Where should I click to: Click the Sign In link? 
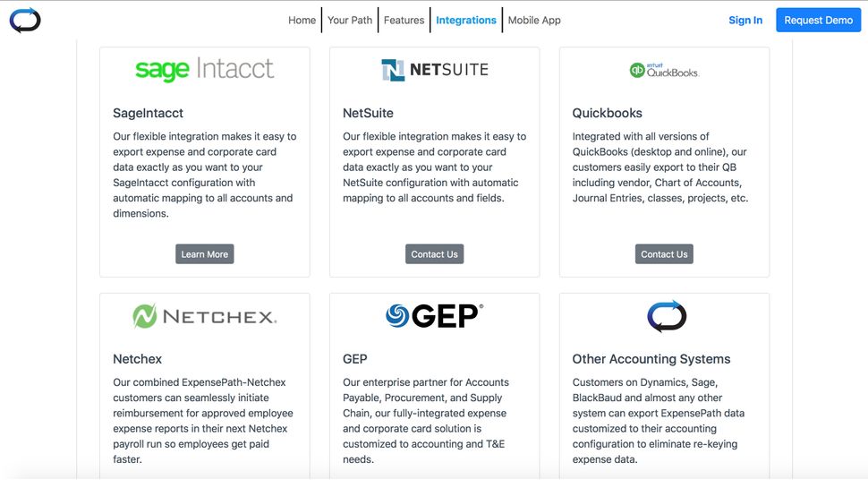(745, 20)
